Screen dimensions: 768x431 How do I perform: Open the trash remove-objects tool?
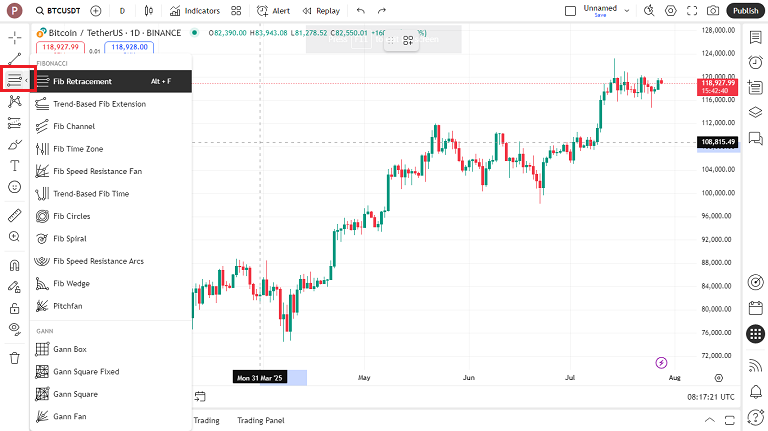[x=14, y=357]
